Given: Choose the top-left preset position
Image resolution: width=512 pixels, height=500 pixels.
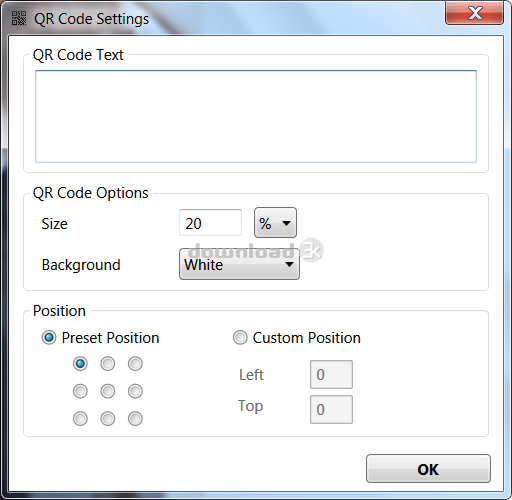Looking at the screenshot, I should [80, 364].
